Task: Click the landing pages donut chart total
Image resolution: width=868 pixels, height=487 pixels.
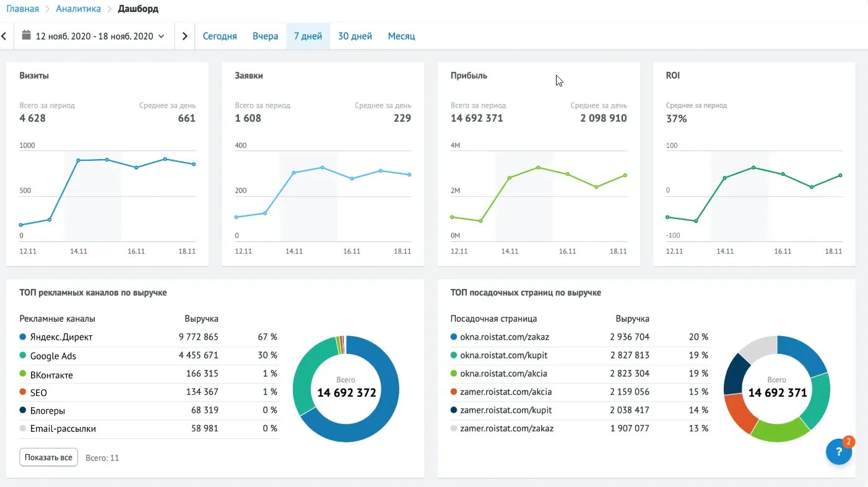Action: point(778,392)
